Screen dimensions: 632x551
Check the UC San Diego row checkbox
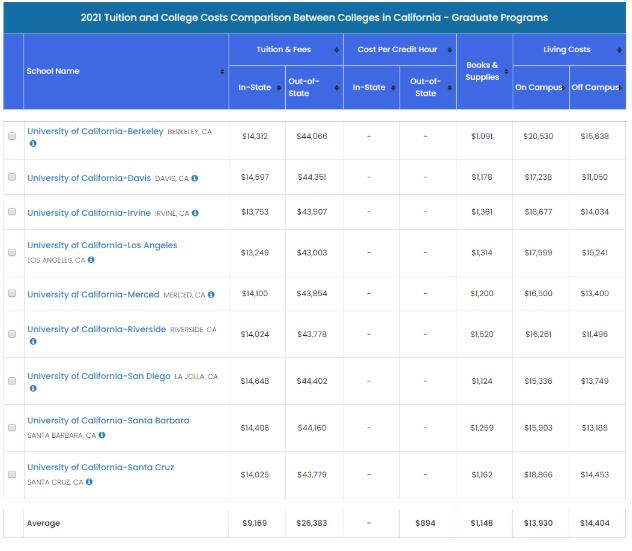coord(12,381)
